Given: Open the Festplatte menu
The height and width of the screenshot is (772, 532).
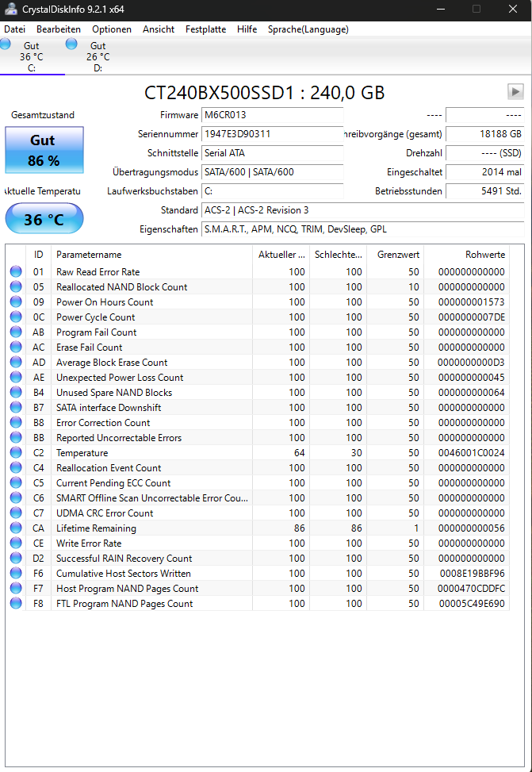Looking at the screenshot, I should pos(205,29).
